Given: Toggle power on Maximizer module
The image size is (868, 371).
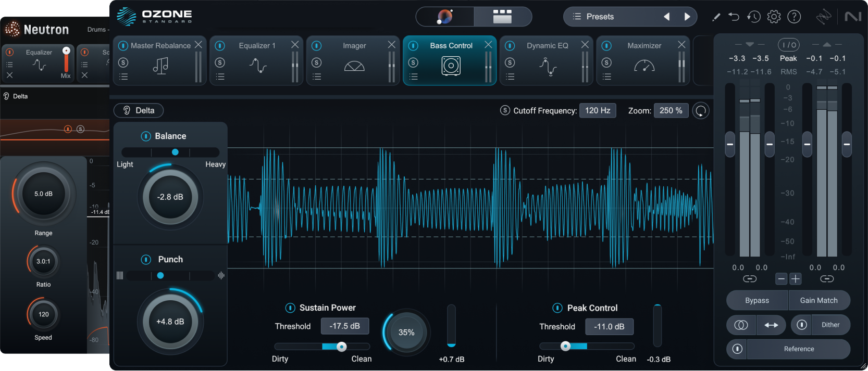Looking at the screenshot, I should coord(606,46).
